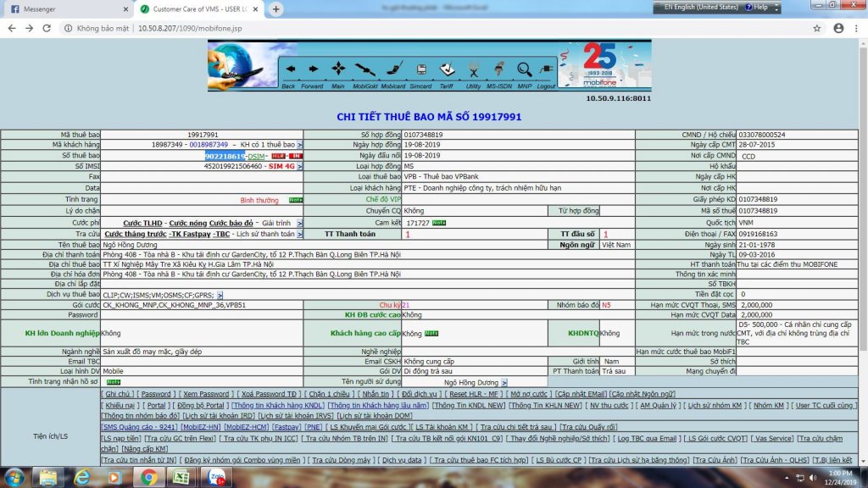Open the MS-ISDN icon
868x488 pixels.
[x=498, y=69]
